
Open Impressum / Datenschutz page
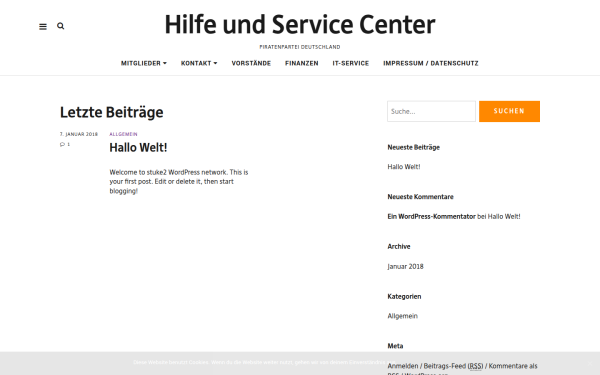(431, 63)
